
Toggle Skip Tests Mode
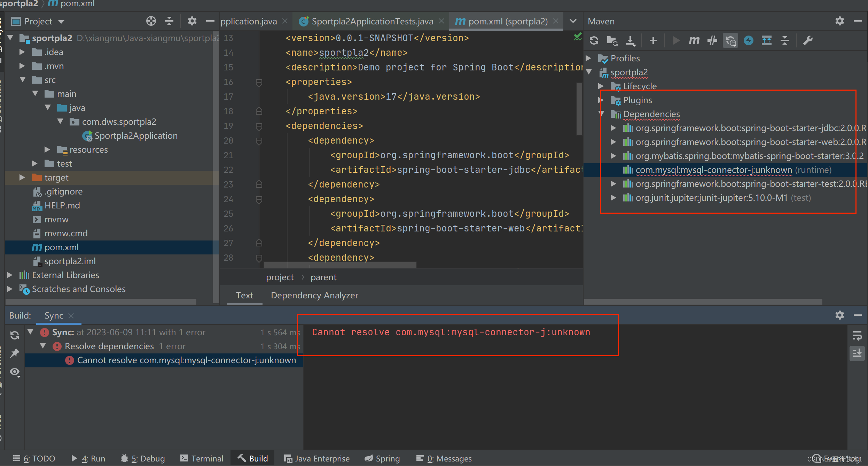(x=748, y=41)
